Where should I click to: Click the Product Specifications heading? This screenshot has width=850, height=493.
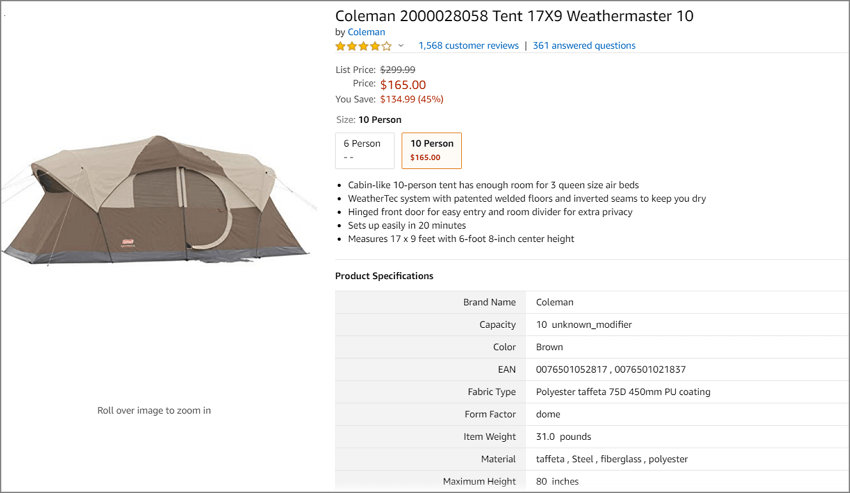coord(384,276)
